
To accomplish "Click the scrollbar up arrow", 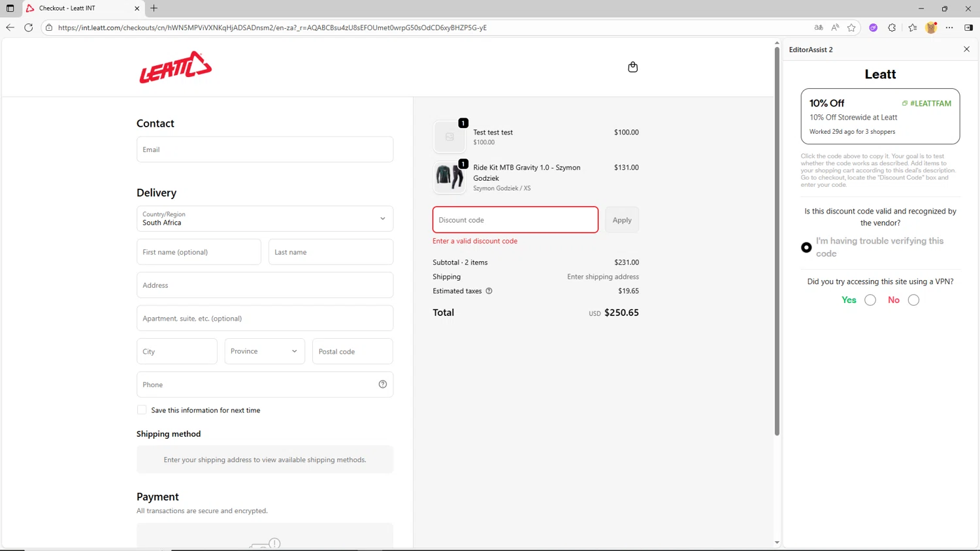I will click(x=777, y=42).
